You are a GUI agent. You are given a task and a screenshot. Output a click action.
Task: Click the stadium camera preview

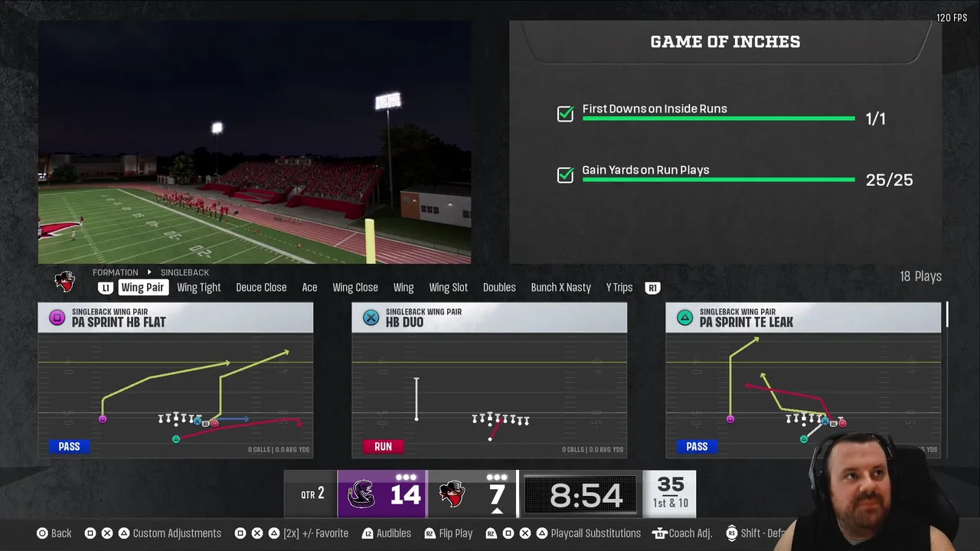coord(255,142)
